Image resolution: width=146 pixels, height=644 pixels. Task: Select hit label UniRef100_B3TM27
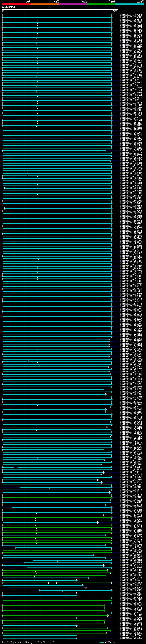pos(131,45)
